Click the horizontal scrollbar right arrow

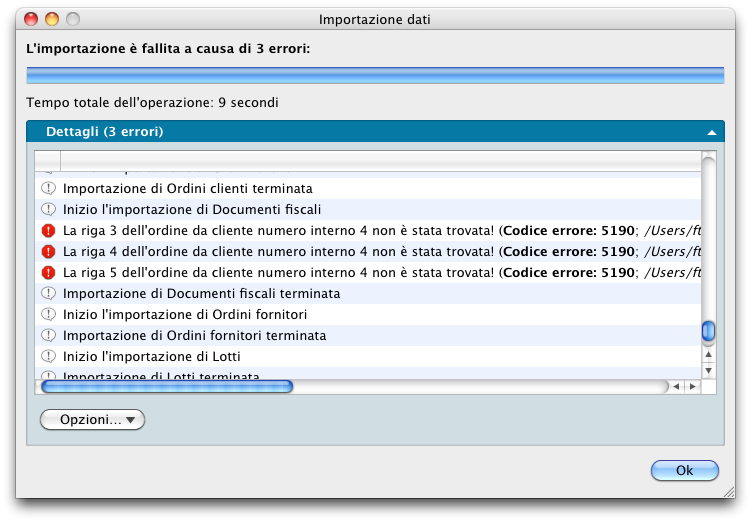click(692, 386)
